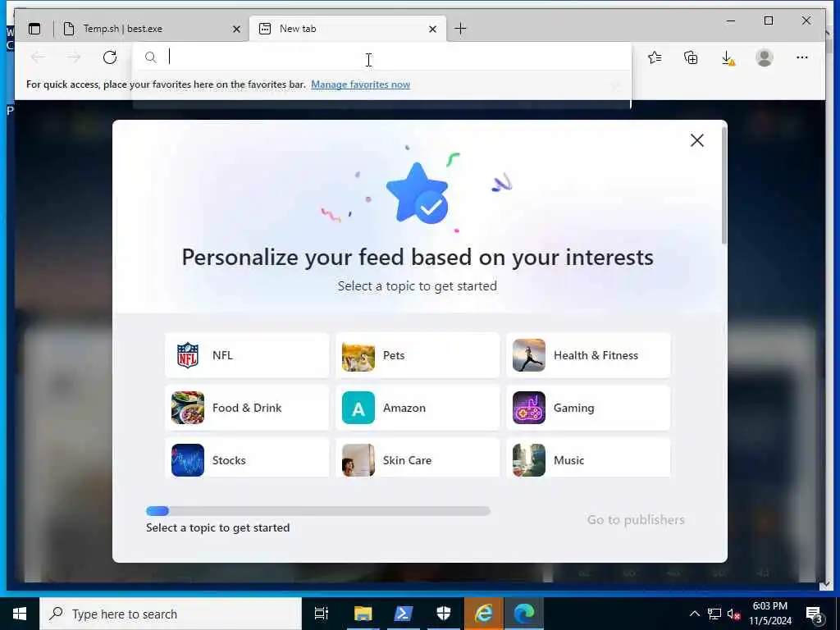Open File Explorer from the taskbar
This screenshot has height=630, width=840.
point(363,614)
